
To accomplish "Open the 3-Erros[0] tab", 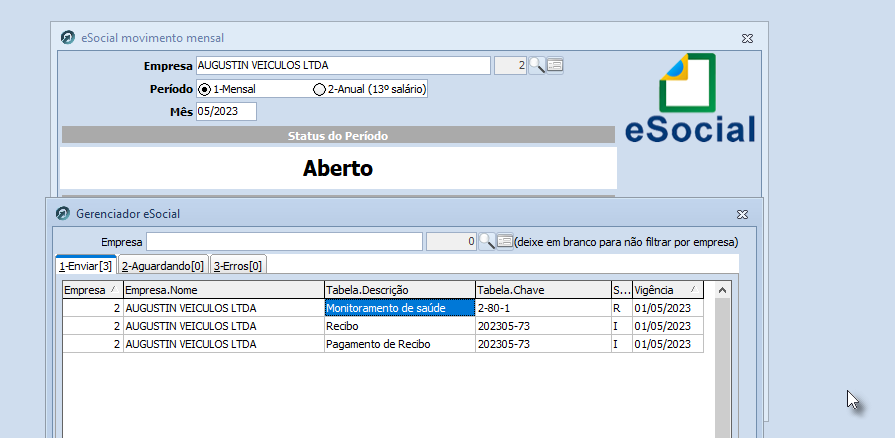I will (237, 266).
